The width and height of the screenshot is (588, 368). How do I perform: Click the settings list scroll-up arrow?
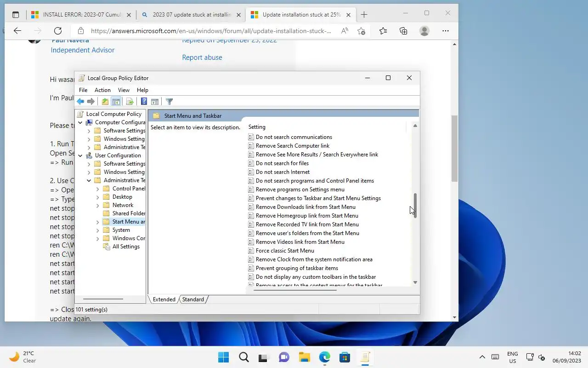pyautogui.click(x=415, y=126)
